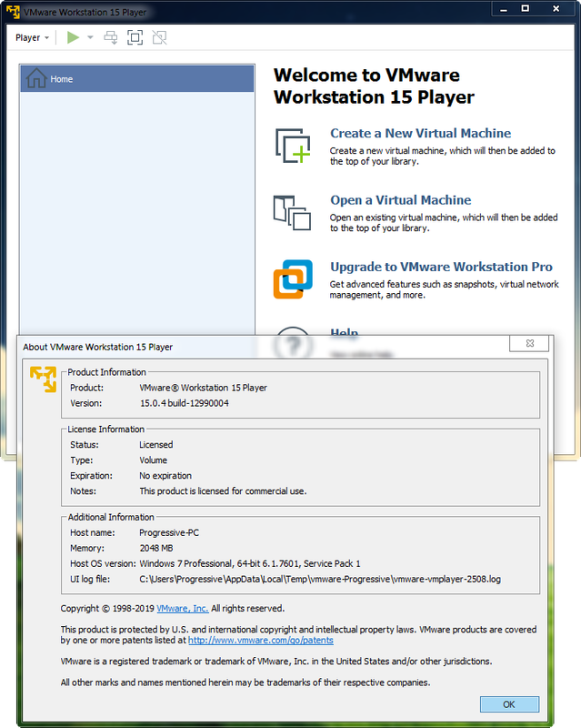581x728 pixels.
Task: Click the Unity mode toolbar icon
Action: (160, 37)
